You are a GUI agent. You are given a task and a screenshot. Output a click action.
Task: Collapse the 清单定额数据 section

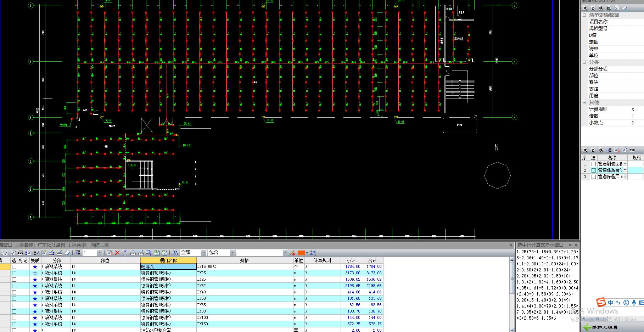pos(584,15)
